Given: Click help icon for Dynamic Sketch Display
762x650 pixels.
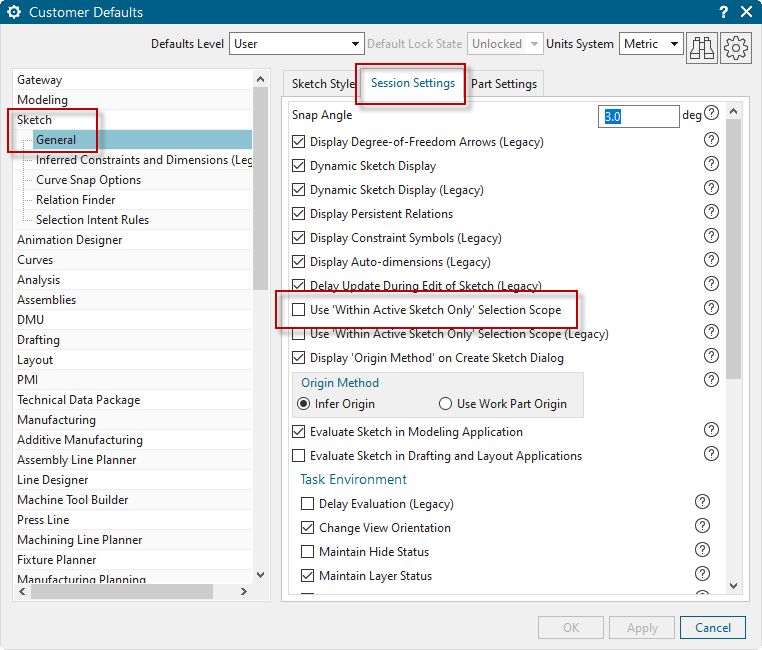Looking at the screenshot, I should [x=712, y=164].
